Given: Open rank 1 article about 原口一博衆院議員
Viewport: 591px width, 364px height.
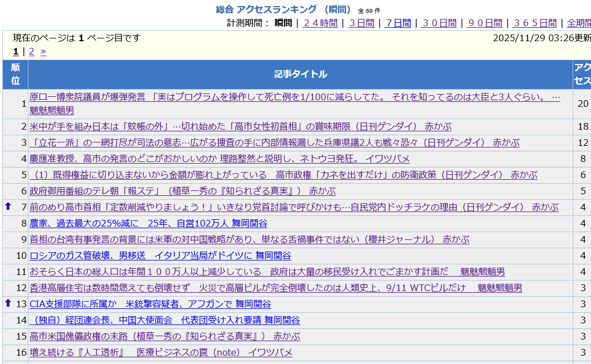Looking at the screenshot, I should pyautogui.click(x=294, y=97).
